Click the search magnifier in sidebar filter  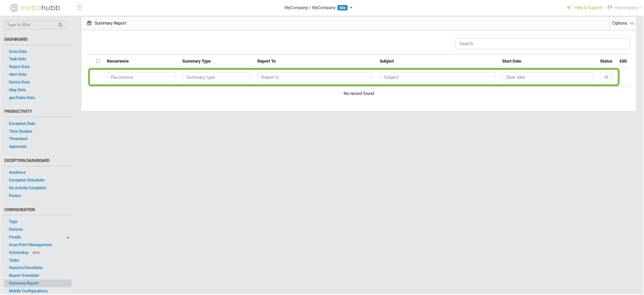60,25
